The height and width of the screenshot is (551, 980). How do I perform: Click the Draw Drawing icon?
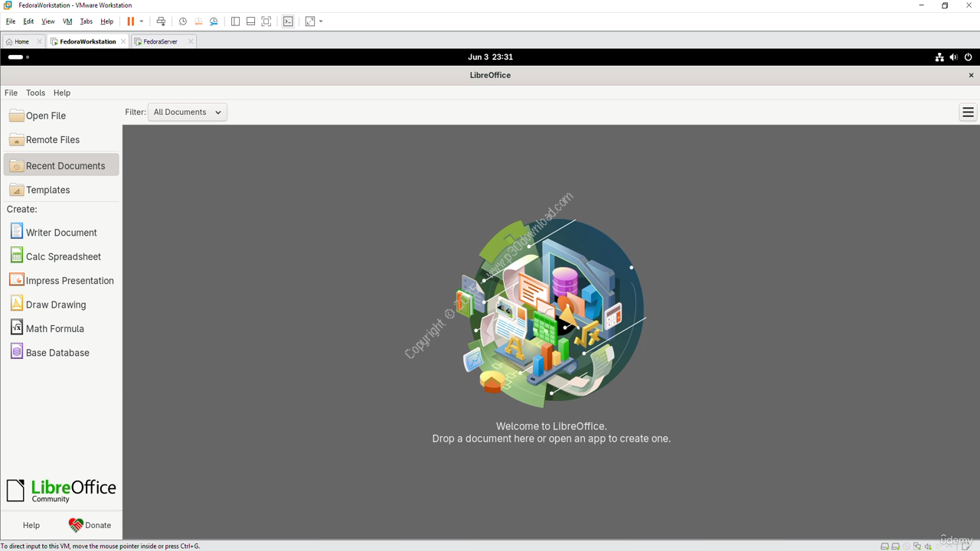tap(16, 304)
